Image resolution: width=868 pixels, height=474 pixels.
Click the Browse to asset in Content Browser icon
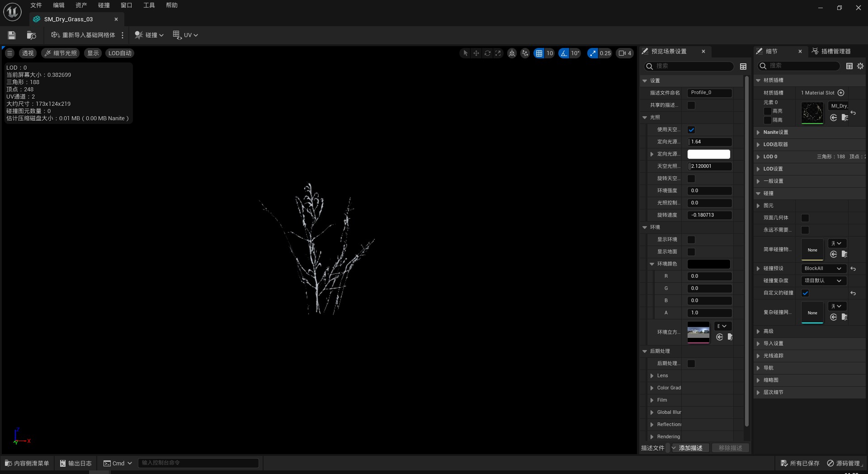[x=31, y=35]
